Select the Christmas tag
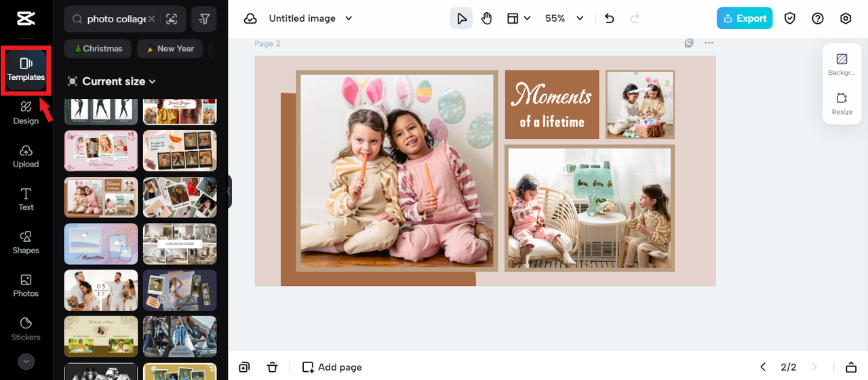 tap(98, 49)
